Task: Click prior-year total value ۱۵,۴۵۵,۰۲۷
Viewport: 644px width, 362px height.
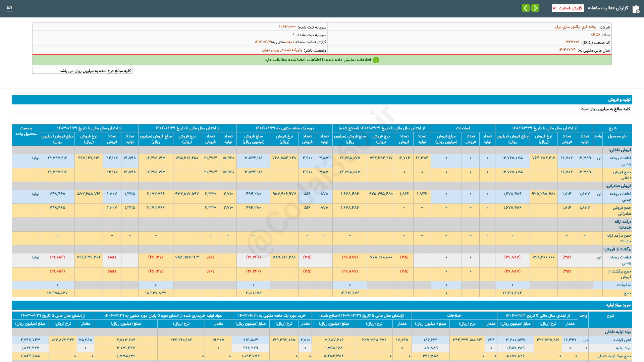Action: coord(57,293)
